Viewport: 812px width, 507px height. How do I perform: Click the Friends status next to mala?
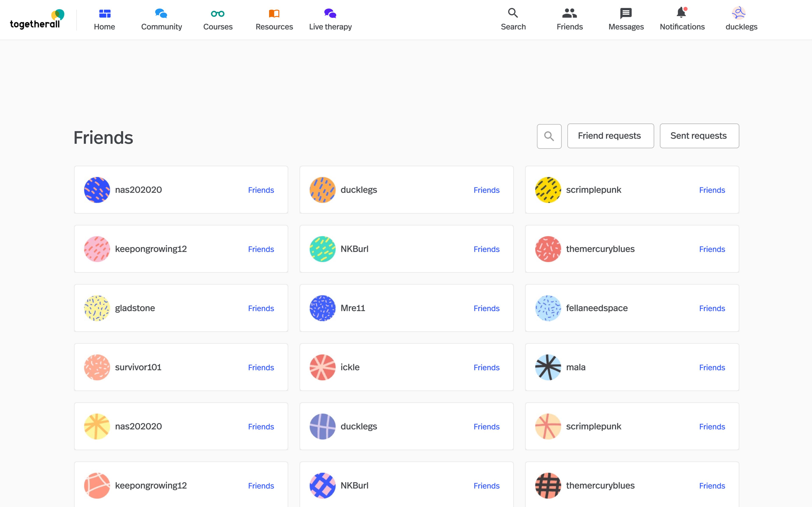click(x=712, y=368)
